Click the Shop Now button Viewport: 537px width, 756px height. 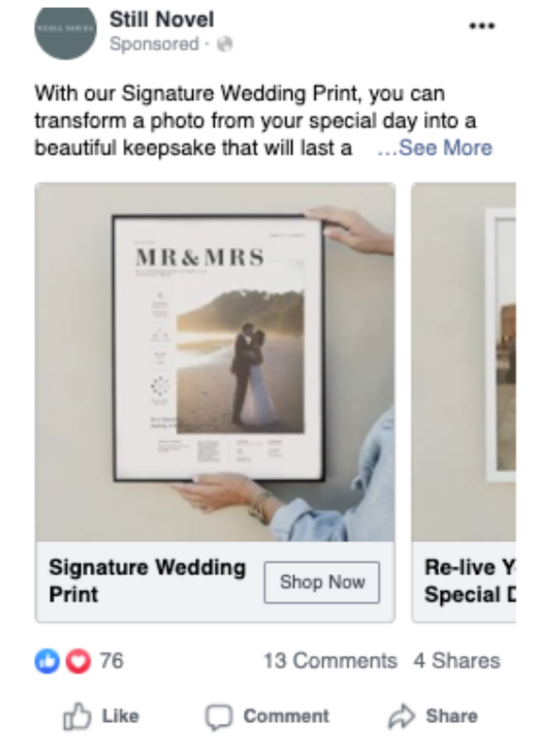321,582
